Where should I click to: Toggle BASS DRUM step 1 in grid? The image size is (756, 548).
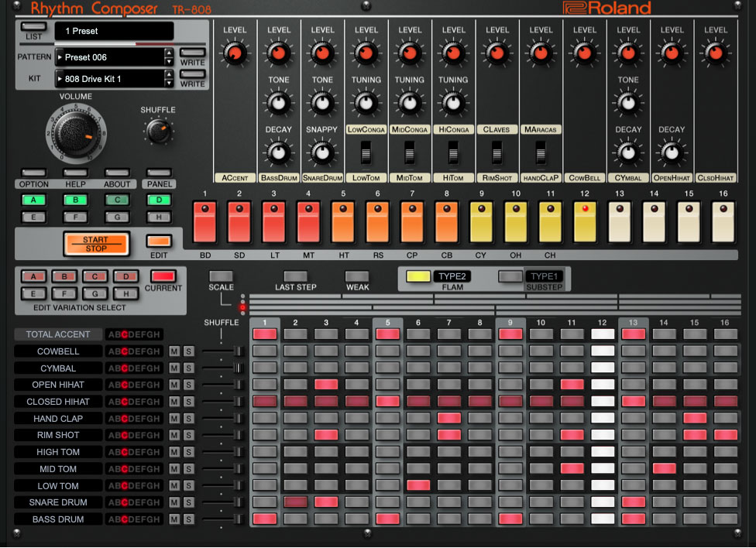pos(265,519)
